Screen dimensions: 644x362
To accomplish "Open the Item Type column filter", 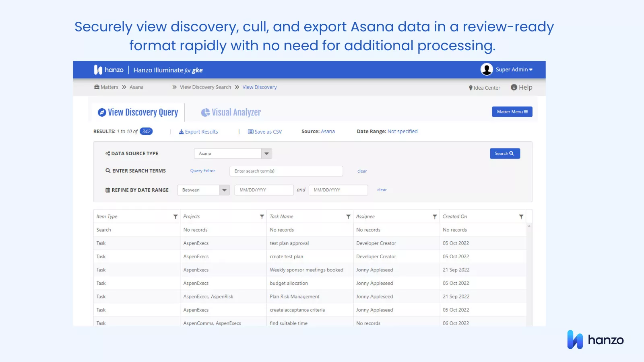I will click(175, 217).
